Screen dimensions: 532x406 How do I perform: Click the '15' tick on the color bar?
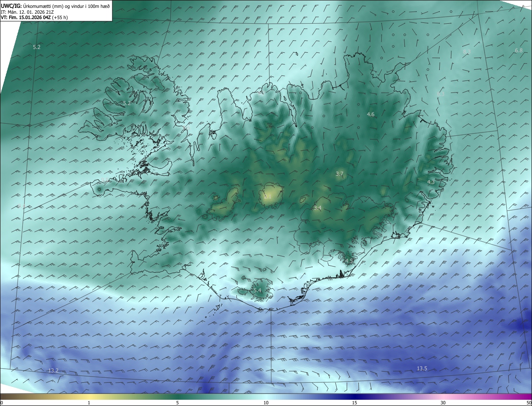(355, 403)
